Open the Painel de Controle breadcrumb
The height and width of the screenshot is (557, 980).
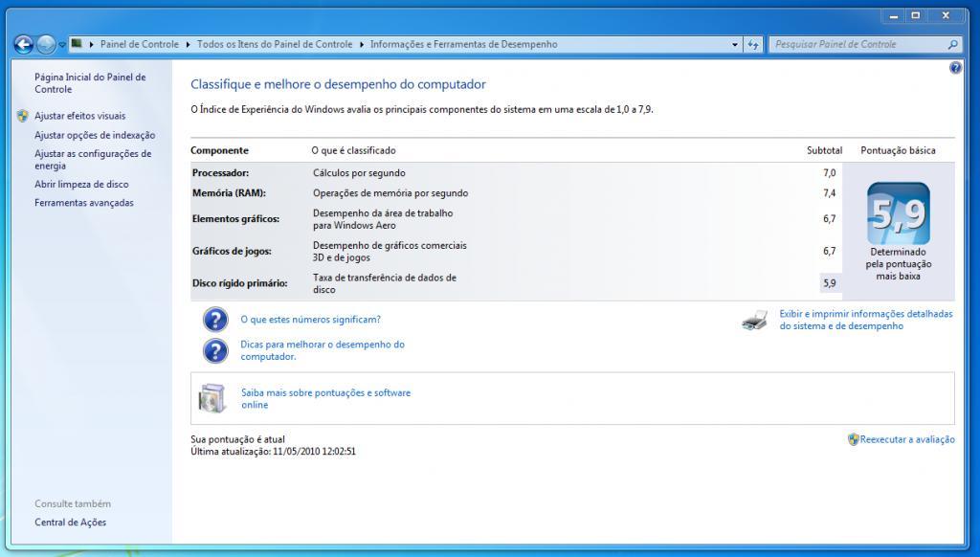click(x=140, y=44)
